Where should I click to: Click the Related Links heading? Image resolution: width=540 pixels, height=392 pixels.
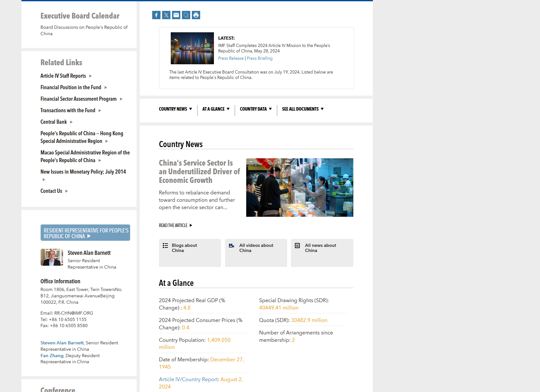tap(61, 63)
